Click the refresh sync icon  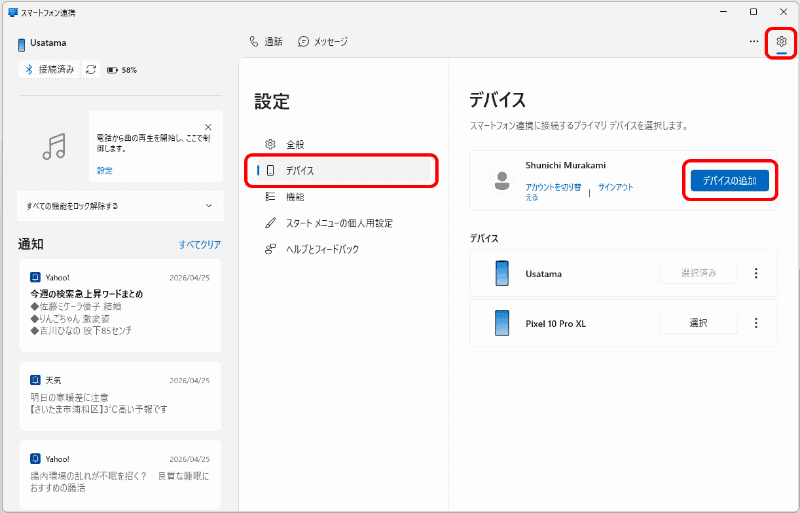[91, 69]
